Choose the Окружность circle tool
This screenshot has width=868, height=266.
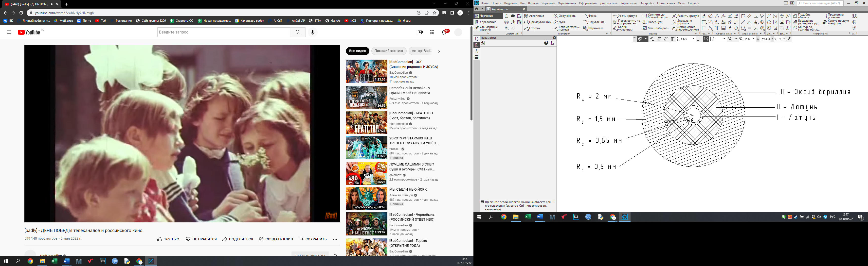point(565,16)
